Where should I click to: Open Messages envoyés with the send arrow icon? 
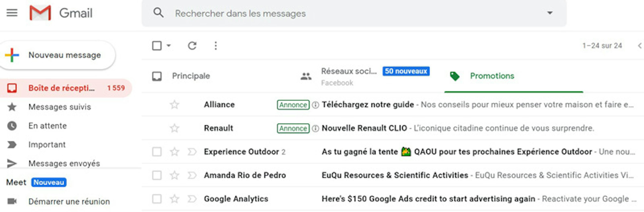12,163
